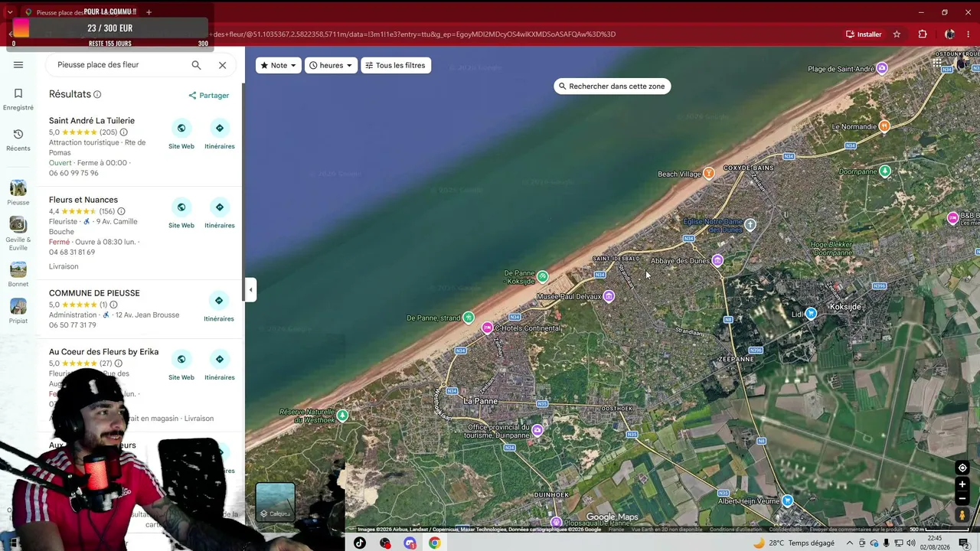Click the Lidl store marker on map
This screenshot has width=980, height=551.
(811, 314)
